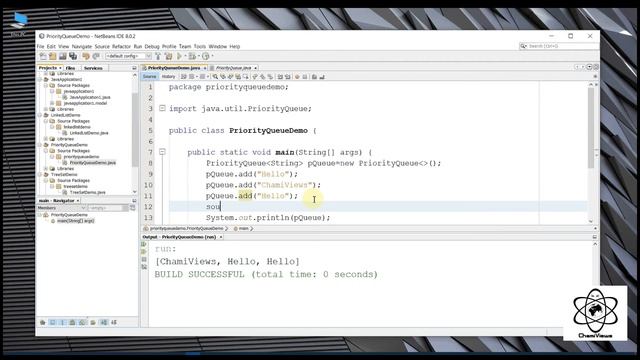Collapse the TreeSetDemo project node
Viewport: 640px width, 360px height.
pyautogui.click(x=40, y=174)
